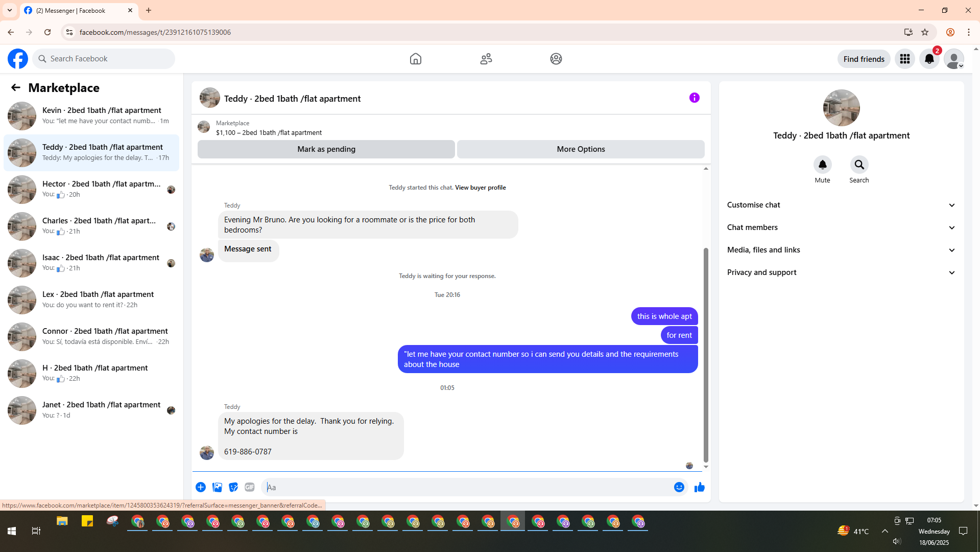Open Hector's chat conversation
980x552 pixels.
(91, 190)
